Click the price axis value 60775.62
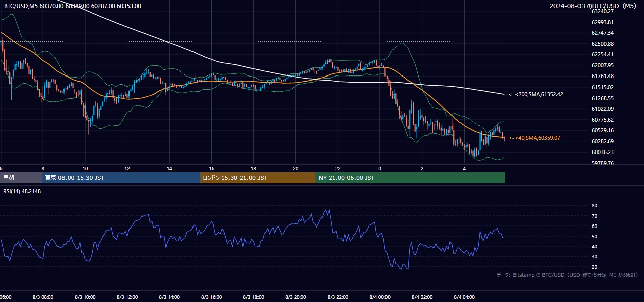Image resolution: width=644 pixels, height=302 pixels. click(602, 120)
